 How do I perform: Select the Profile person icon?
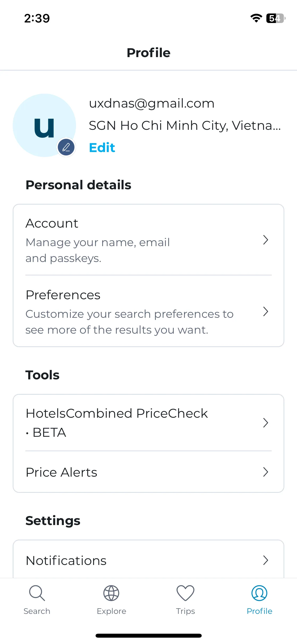pos(260,593)
